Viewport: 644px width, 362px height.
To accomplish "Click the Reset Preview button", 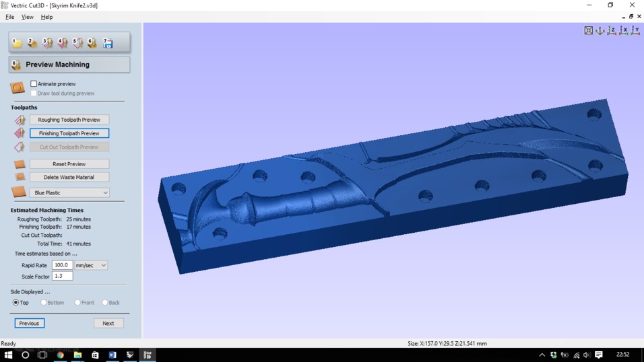I will (69, 164).
